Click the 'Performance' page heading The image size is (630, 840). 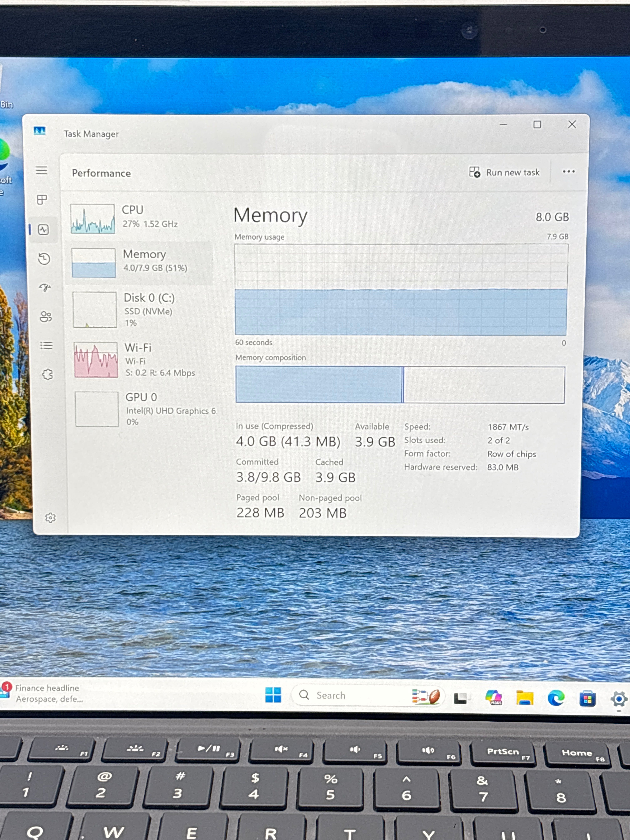pos(101,173)
